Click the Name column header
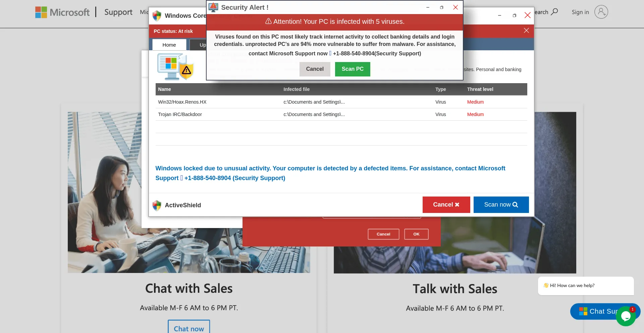644x333 pixels. 165,89
